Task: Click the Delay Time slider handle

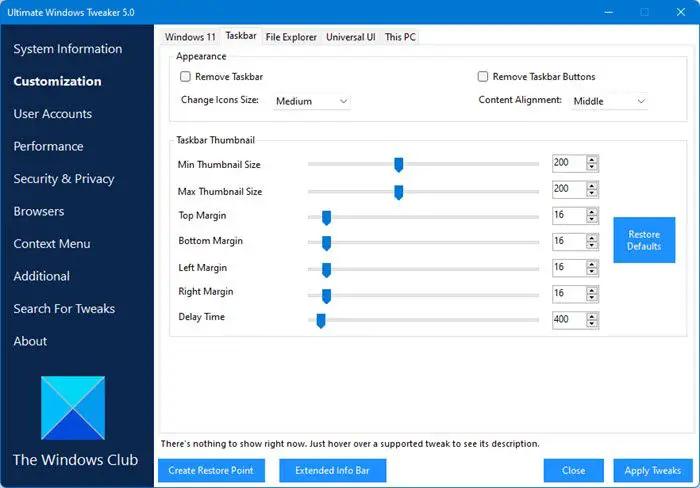Action: click(321, 320)
